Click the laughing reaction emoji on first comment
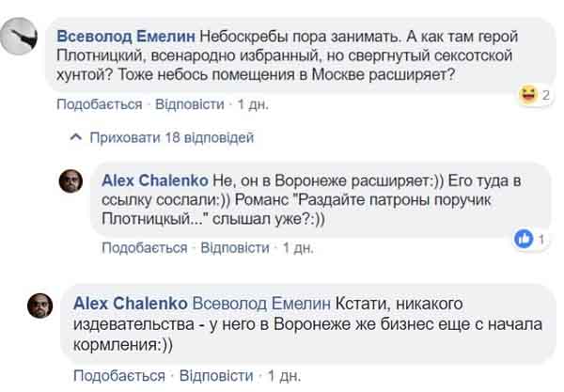Viewport: 564px width, 392px height. click(526, 94)
